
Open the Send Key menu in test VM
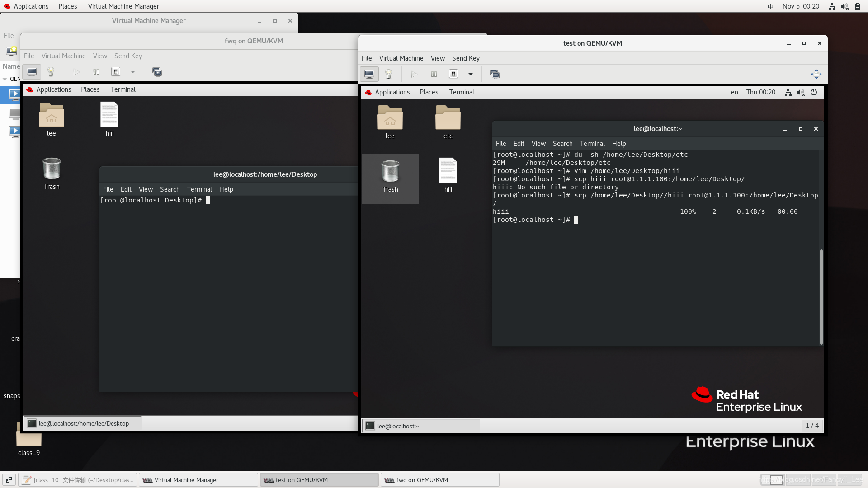[466, 58]
